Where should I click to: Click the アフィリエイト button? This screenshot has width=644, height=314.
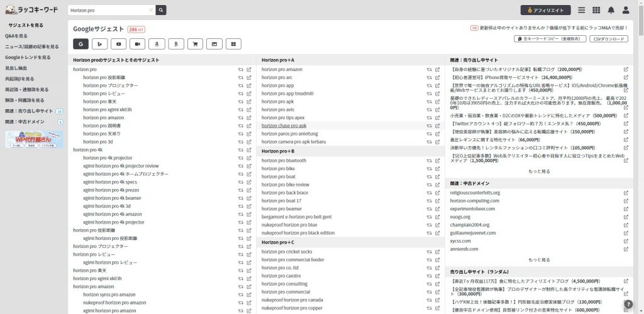(545, 10)
